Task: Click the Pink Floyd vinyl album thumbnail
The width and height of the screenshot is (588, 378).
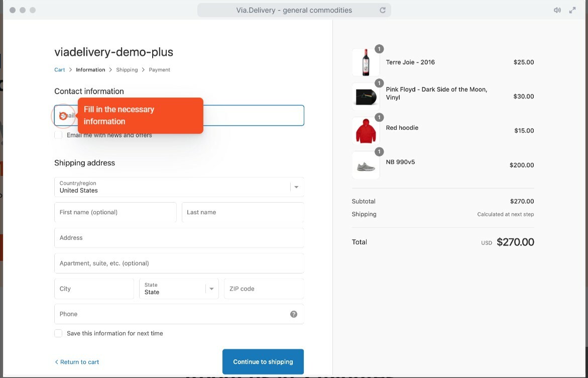Action: pos(366,97)
